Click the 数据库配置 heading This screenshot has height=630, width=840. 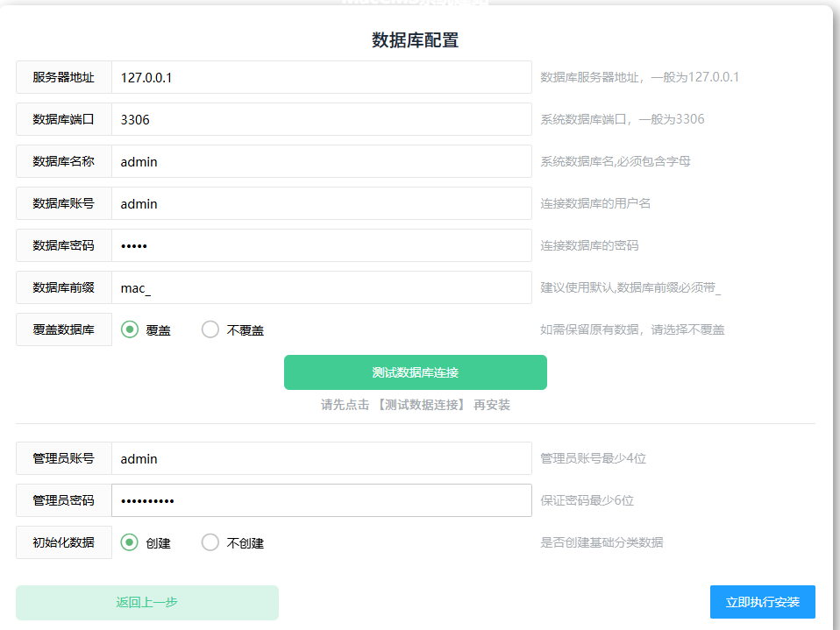415,40
